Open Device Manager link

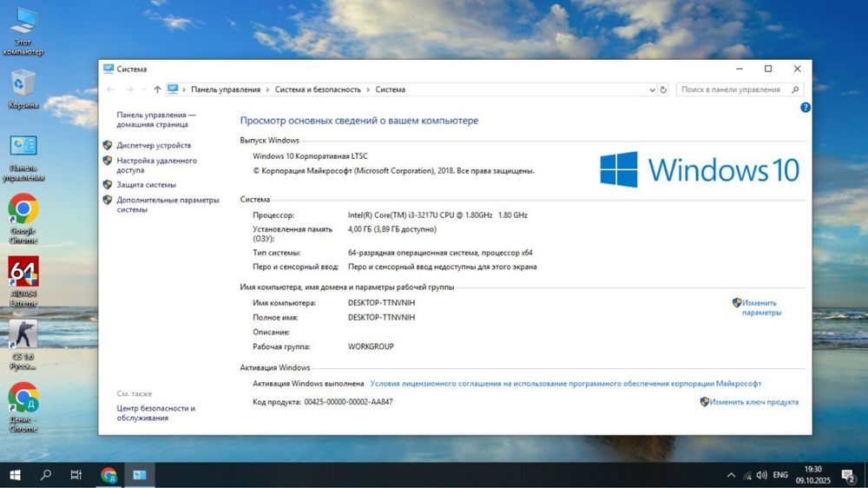[154, 145]
